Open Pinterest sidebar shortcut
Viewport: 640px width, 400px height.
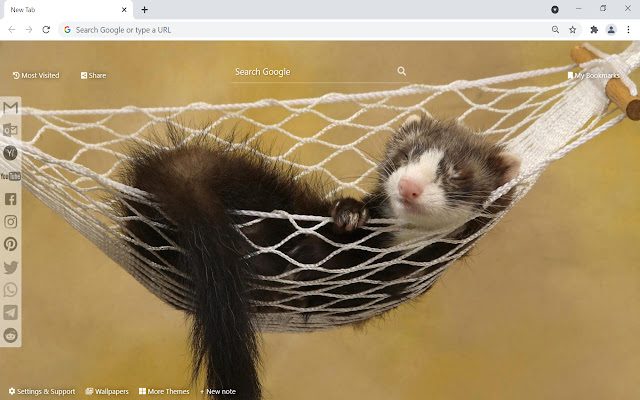[11, 244]
